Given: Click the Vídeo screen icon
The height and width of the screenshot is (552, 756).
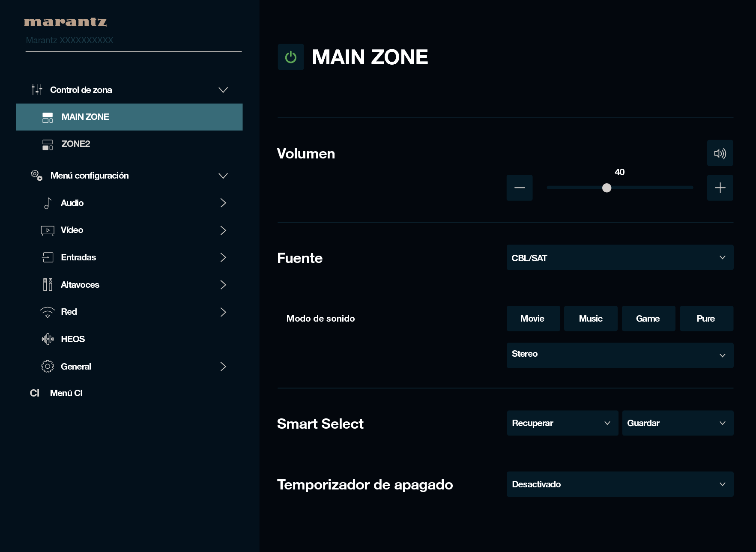Looking at the screenshot, I should [48, 230].
